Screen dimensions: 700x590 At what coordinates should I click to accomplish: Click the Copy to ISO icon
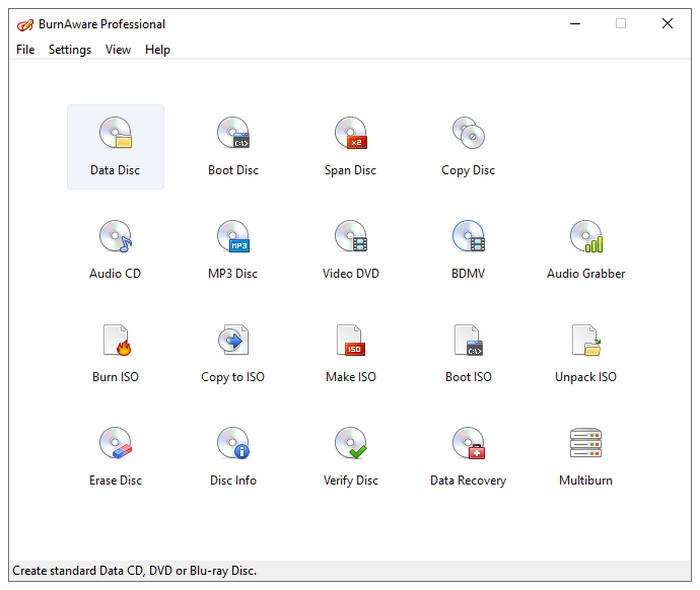click(x=233, y=342)
